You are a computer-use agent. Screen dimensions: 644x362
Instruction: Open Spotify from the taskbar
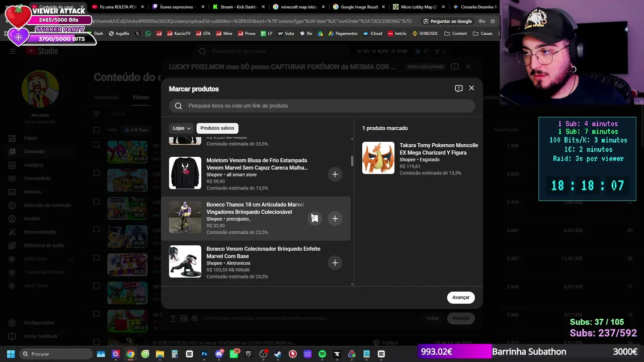coord(322,354)
